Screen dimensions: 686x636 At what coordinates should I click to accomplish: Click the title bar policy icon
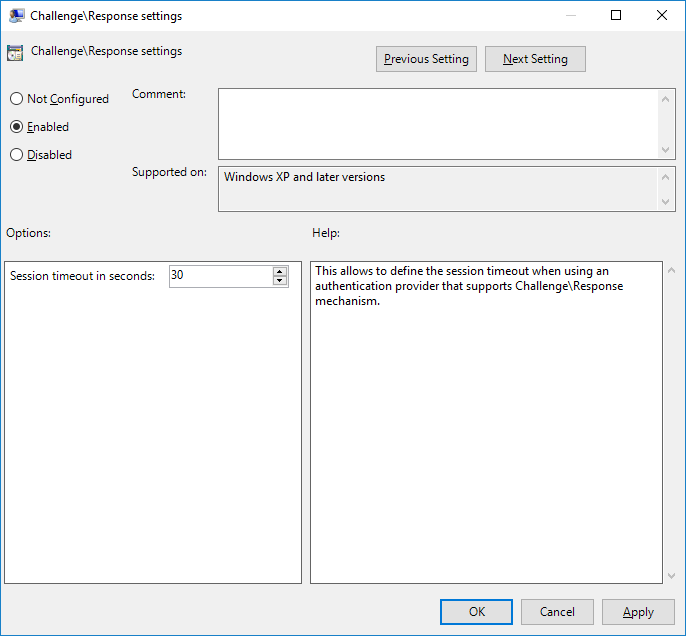[x=17, y=16]
